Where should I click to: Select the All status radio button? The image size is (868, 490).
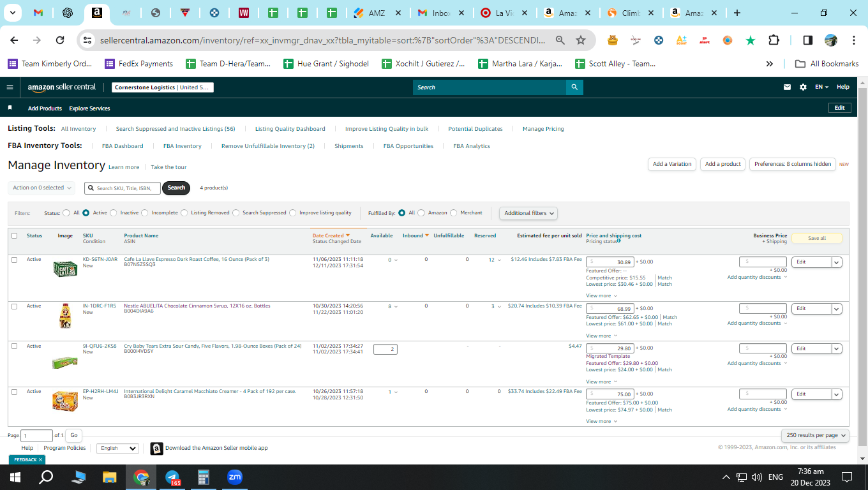click(x=66, y=213)
